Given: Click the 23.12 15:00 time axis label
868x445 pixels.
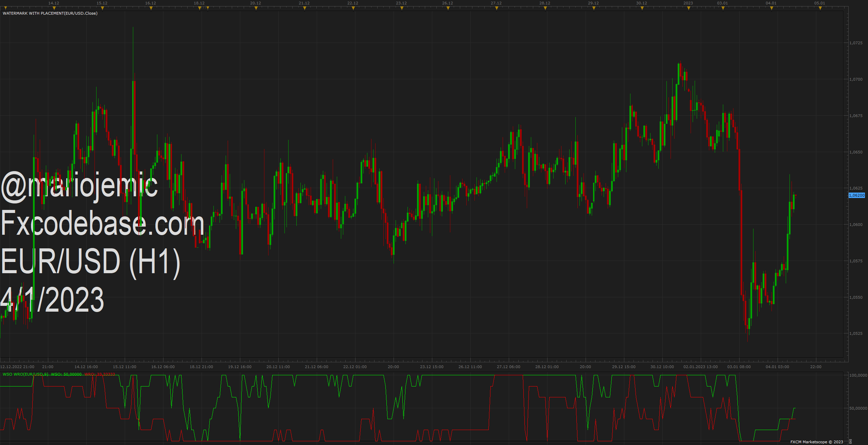Looking at the screenshot, I should [x=432, y=367].
